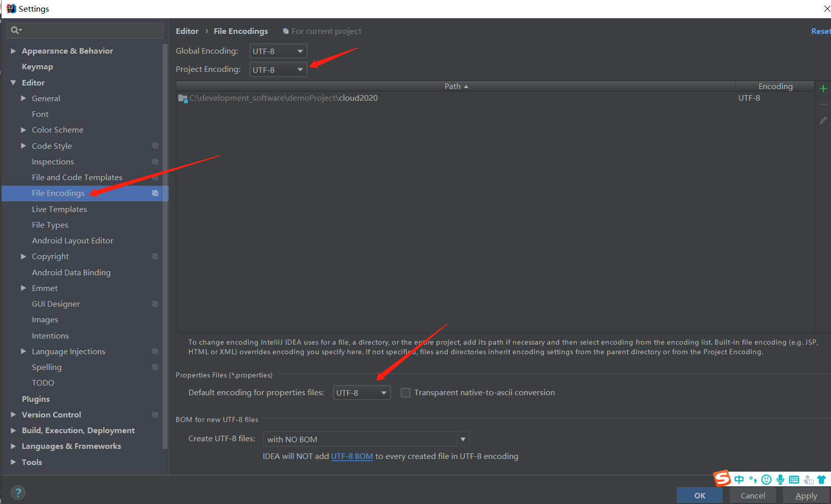This screenshot has height=504, width=831.
Task: Toggle Chinese input mode icon in IME bar
Action: pos(739,479)
